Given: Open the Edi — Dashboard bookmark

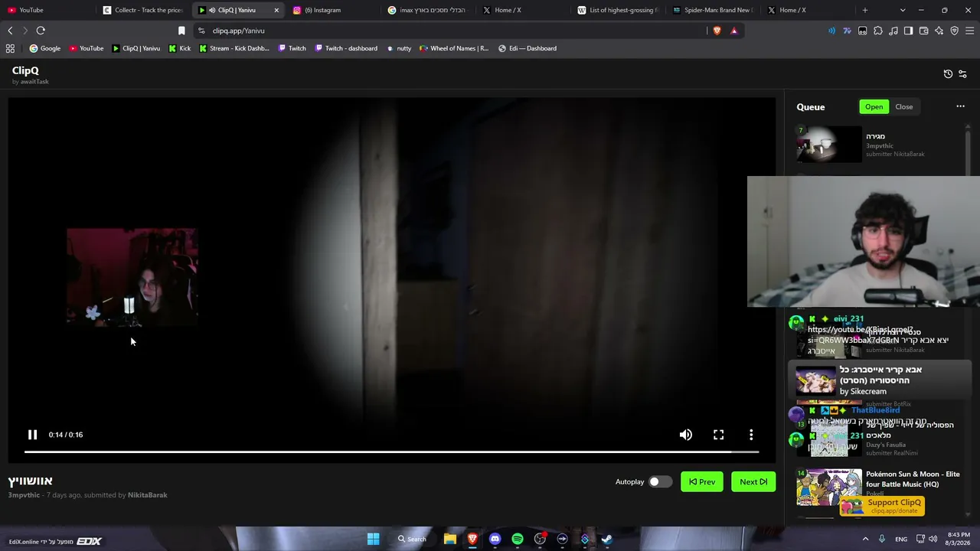Looking at the screenshot, I should (x=528, y=48).
